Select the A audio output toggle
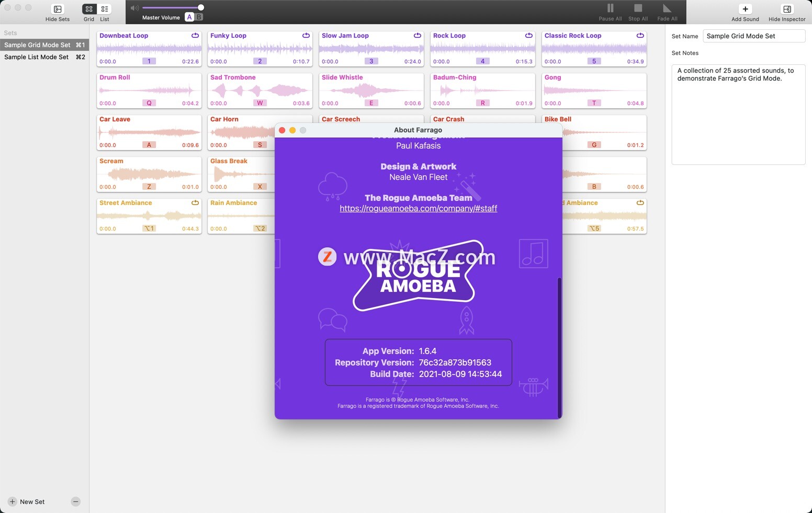Screen dimensions: 812x513 coord(189,17)
